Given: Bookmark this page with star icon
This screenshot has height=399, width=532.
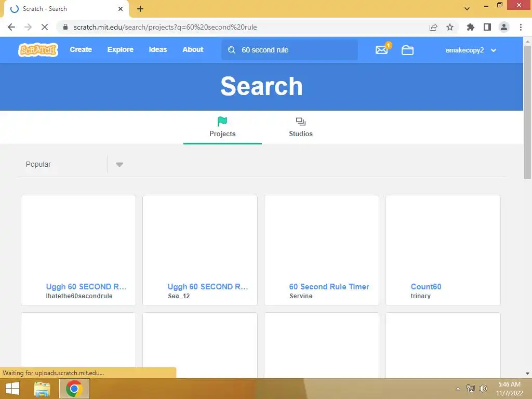Looking at the screenshot, I should [x=450, y=27].
